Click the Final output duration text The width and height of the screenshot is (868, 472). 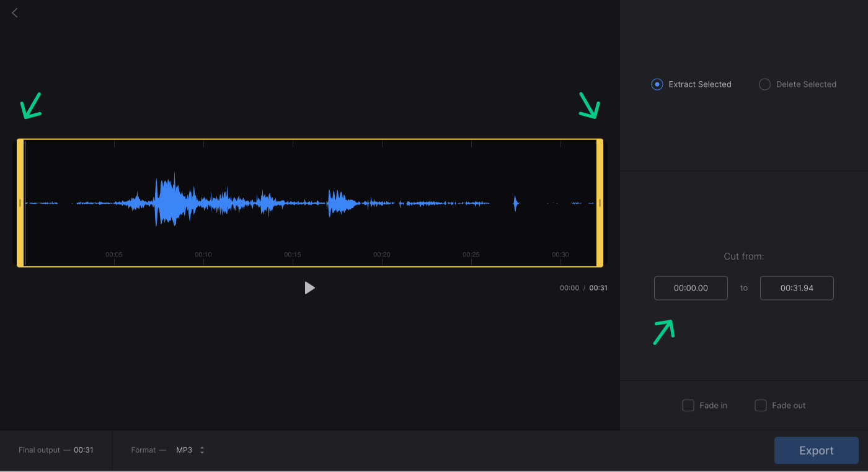coord(56,450)
